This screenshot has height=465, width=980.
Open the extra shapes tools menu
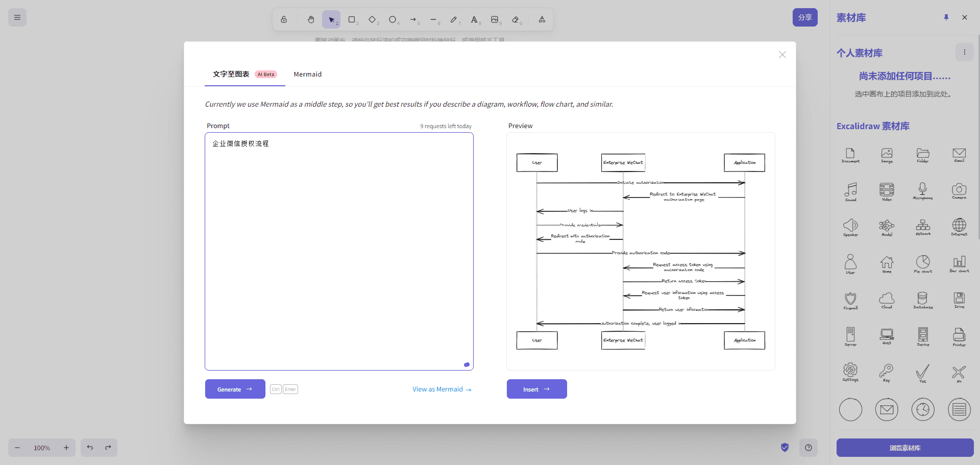pos(542,19)
